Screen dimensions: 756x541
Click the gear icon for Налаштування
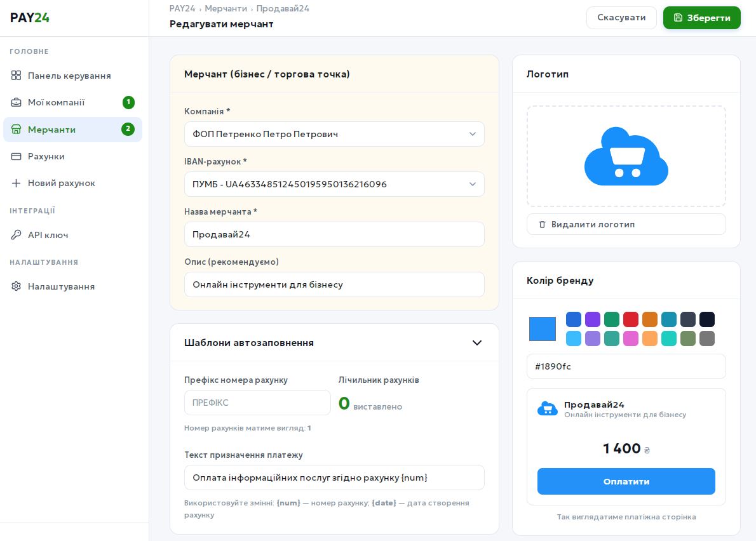pos(17,286)
